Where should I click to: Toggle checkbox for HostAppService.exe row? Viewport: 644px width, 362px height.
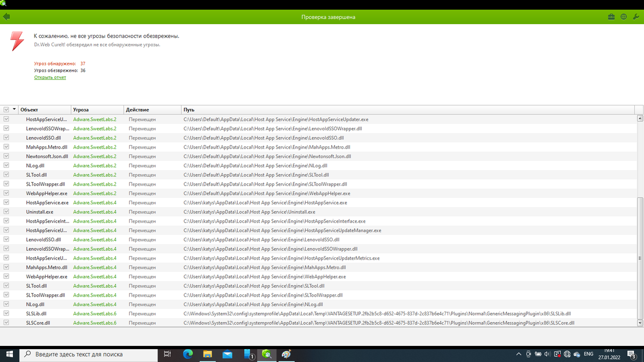point(6,203)
